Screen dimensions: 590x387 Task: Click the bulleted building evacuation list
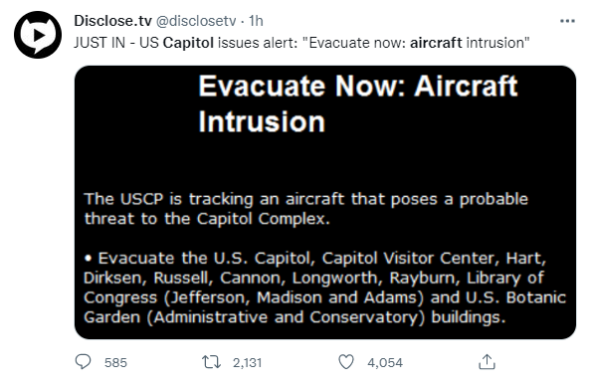coord(324,288)
